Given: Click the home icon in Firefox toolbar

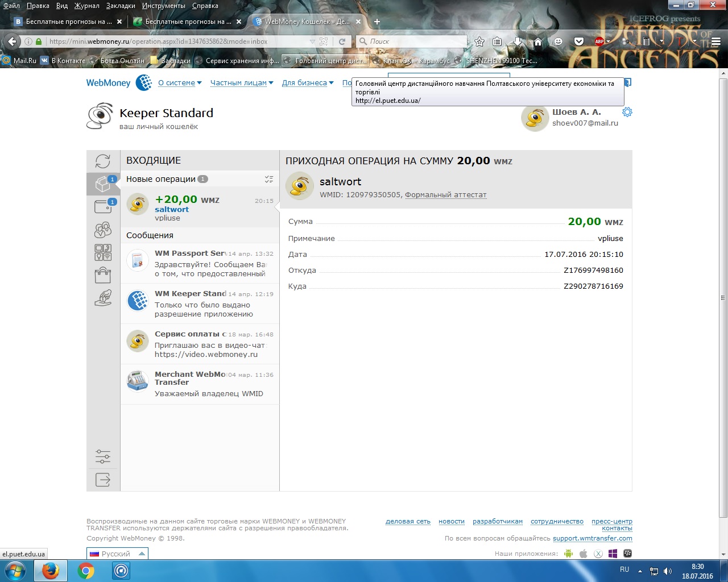Looking at the screenshot, I should pos(538,41).
